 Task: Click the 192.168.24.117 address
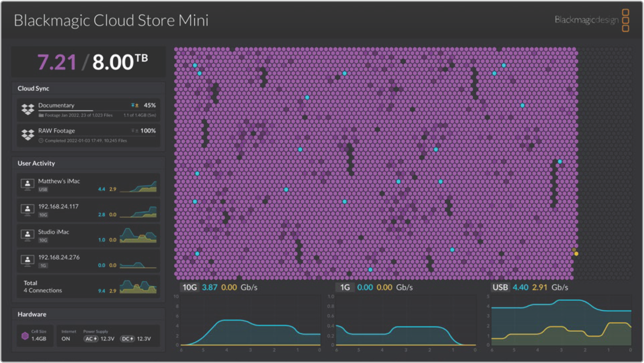click(x=58, y=206)
